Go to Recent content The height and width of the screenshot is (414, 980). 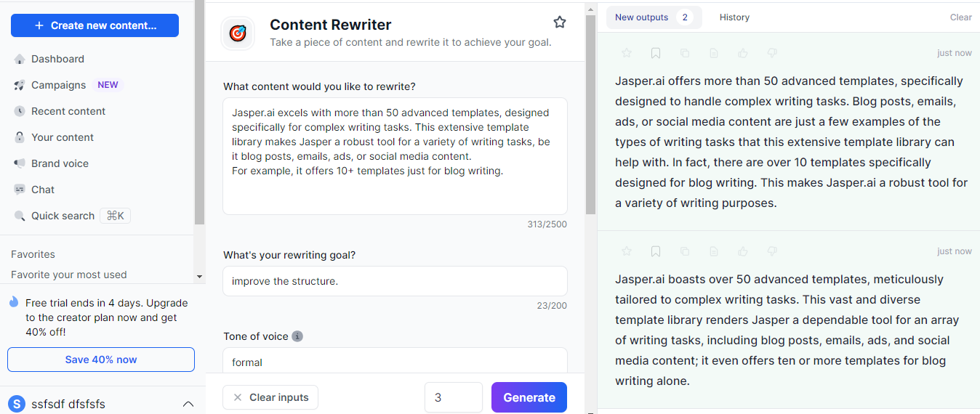[68, 111]
